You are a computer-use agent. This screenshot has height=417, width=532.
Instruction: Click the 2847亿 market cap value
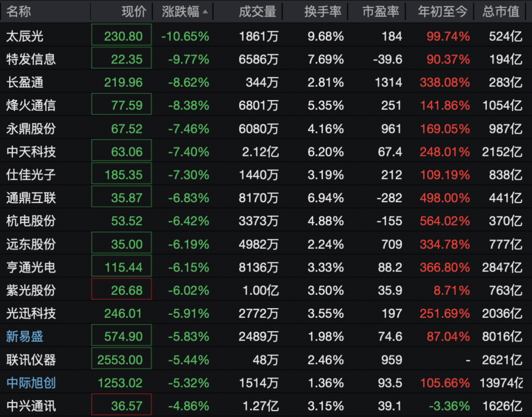502,268
